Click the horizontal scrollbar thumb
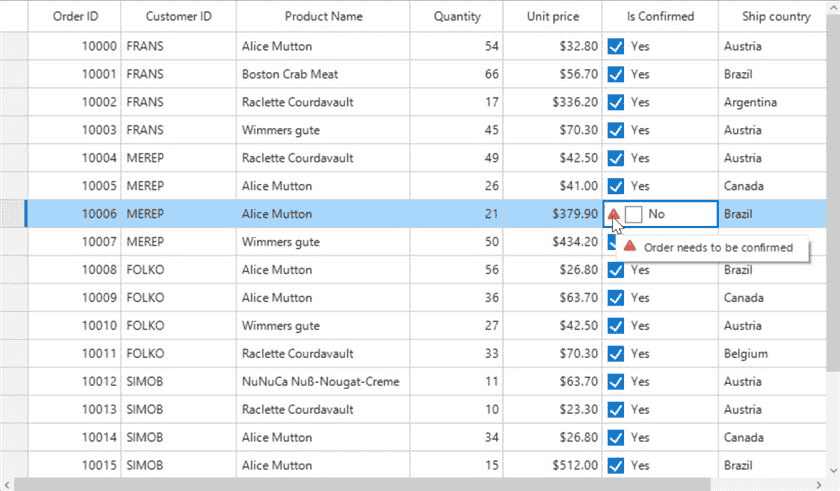 [x=362, y=485]
